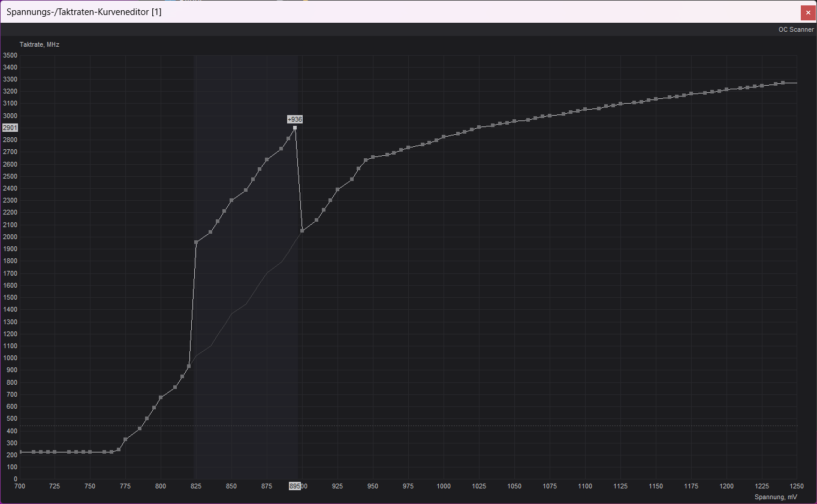Click the curve point at 1200 mV
The width and height of the screenshot is (817, 504).
click(x=726, y=89)
